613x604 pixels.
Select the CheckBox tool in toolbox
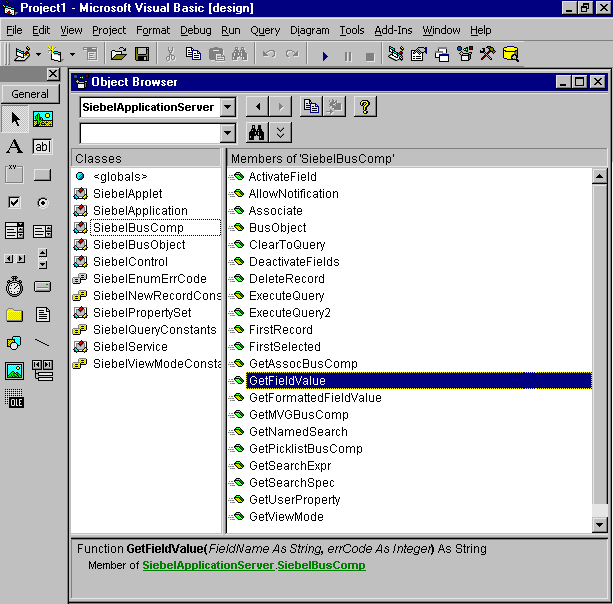(15, 203)
